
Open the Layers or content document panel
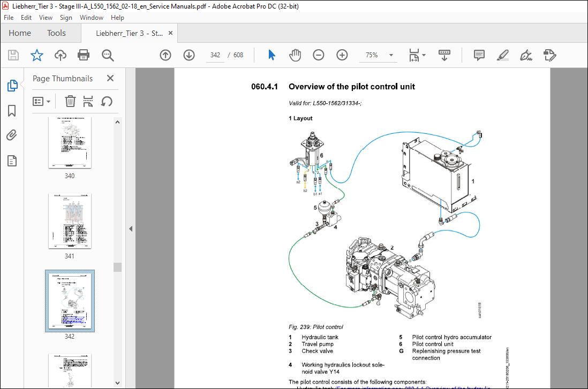pyautogui.click(x=12, y=161)
